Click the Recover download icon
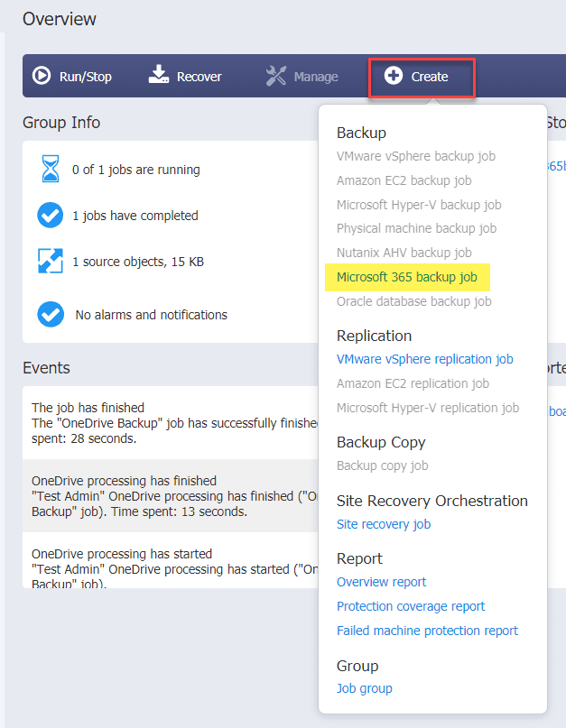 159,74
